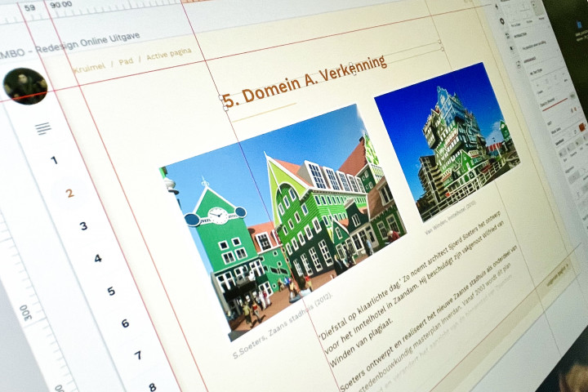588x392 pixels.
Task: Go to page 1 in the sidebar
Action: (x=55, y=161)
